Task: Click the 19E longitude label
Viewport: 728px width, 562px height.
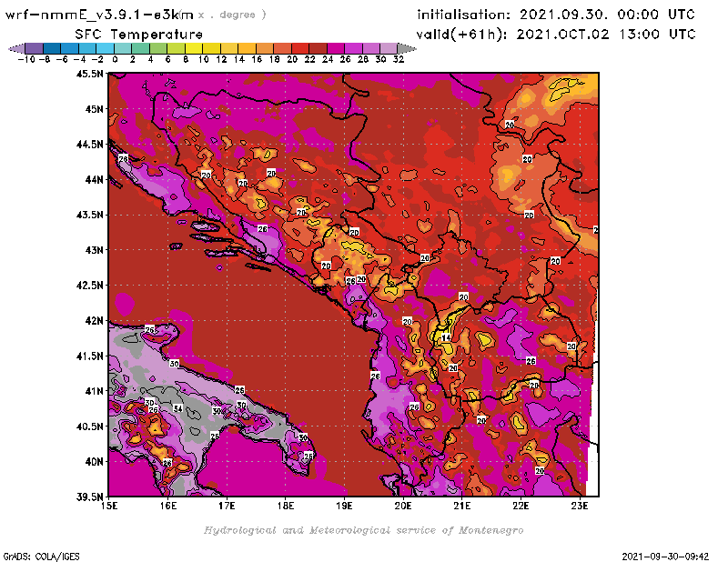Action: coord(345,506)
